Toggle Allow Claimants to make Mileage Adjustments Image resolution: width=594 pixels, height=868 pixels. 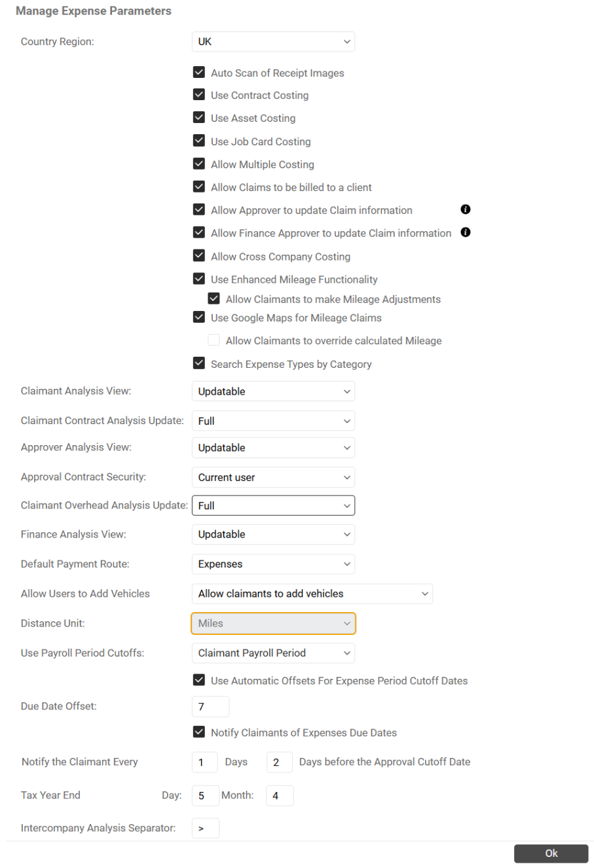pos(213,298)
